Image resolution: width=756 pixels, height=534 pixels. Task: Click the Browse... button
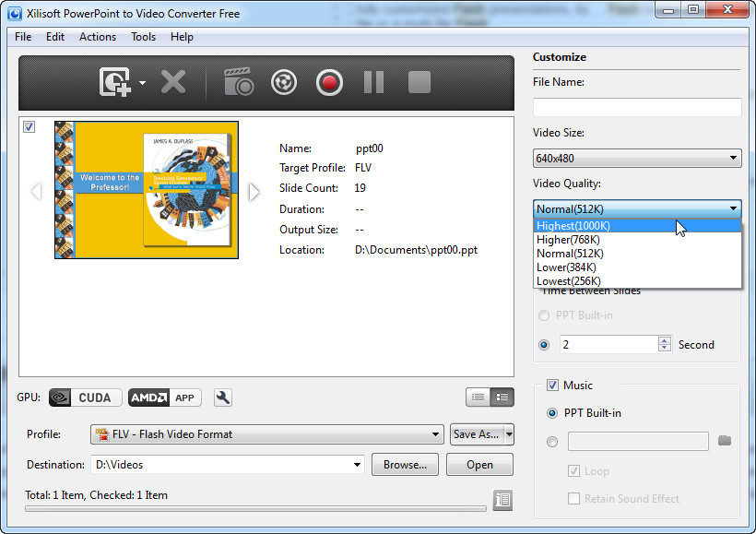tap(405, 465)
